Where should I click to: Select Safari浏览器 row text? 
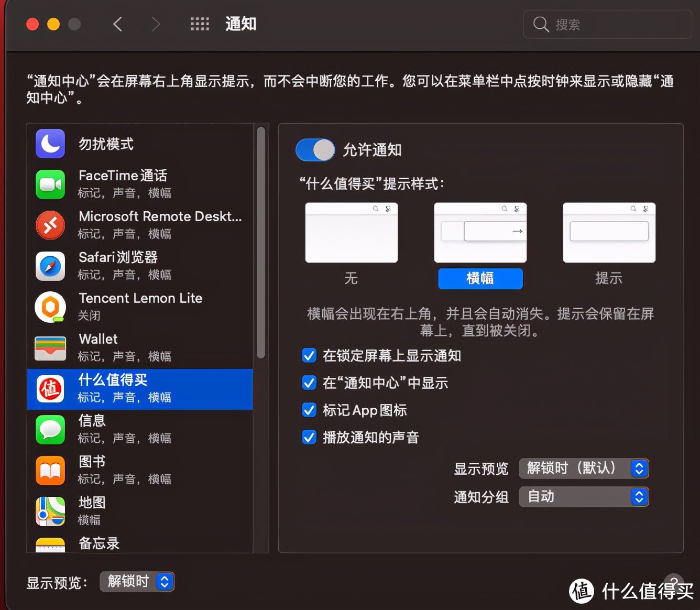point(118,257)
